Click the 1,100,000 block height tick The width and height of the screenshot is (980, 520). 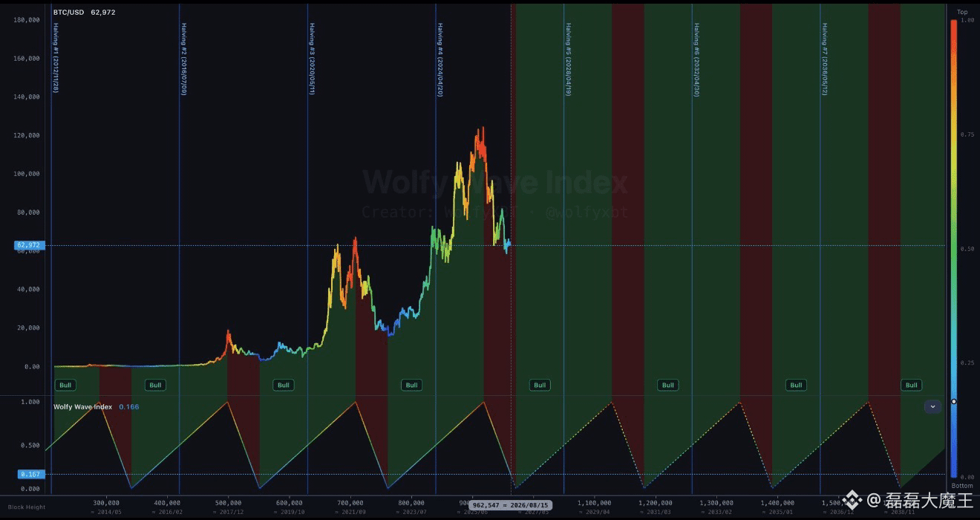coord(594,503)
